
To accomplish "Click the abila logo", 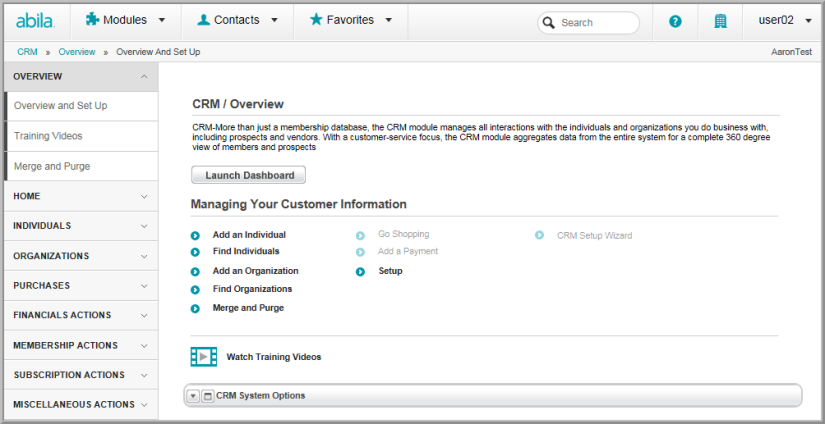I will [x=35, y=21].
